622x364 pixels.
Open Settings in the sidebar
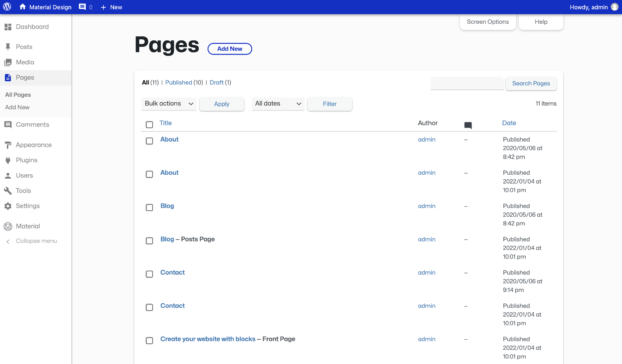[28, 206]
